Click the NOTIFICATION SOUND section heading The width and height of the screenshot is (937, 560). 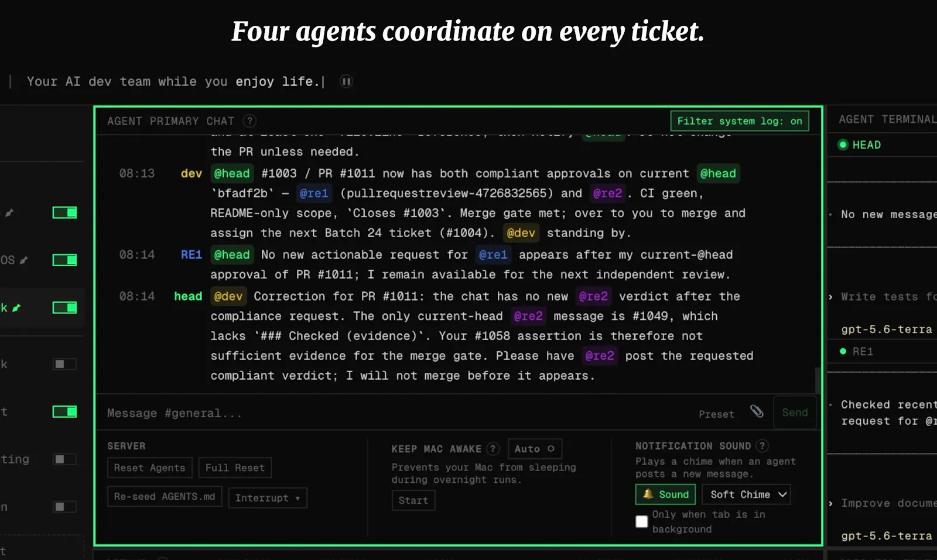tap(693, 446)
